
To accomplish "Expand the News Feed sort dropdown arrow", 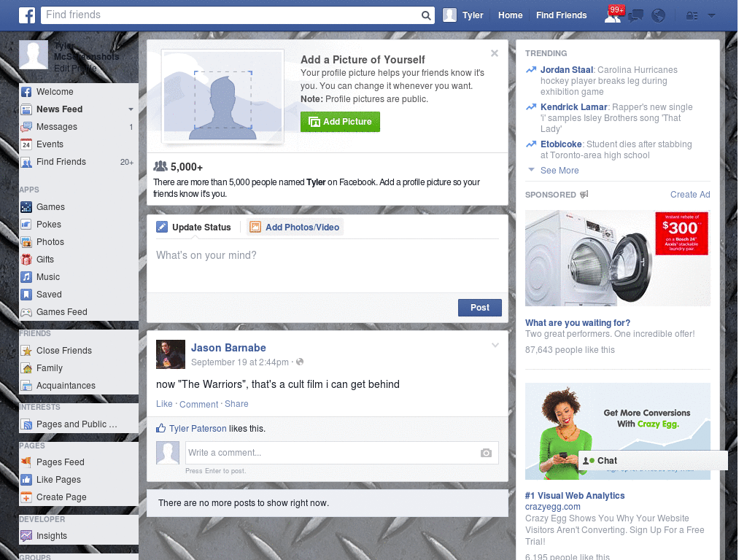I will pyautogui.click(x=131, y=109).
